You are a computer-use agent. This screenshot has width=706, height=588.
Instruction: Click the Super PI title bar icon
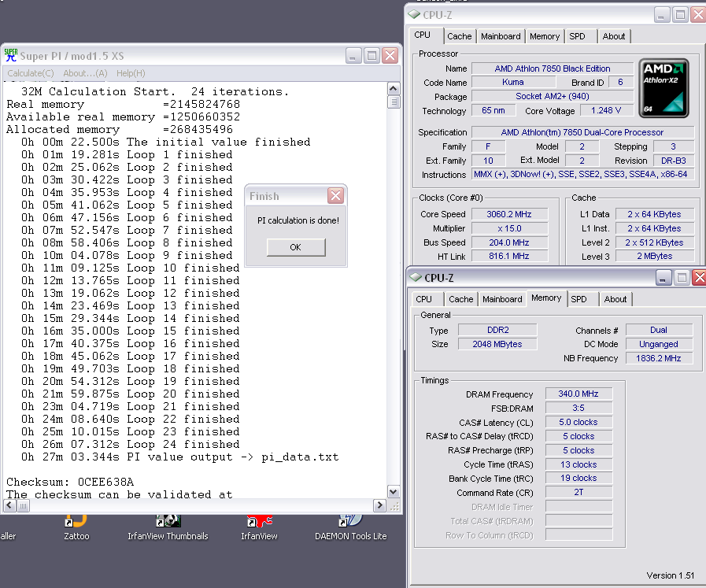11,55
